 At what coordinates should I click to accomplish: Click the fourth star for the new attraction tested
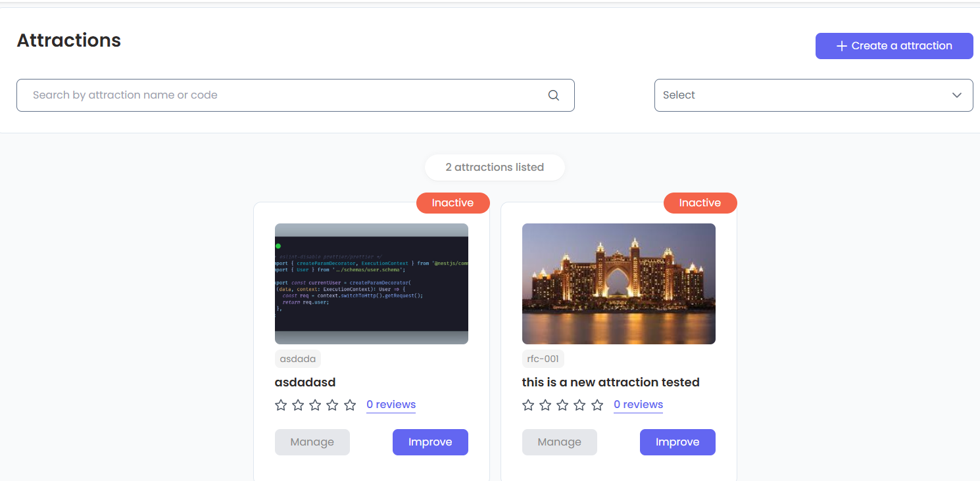click(579, 405)
